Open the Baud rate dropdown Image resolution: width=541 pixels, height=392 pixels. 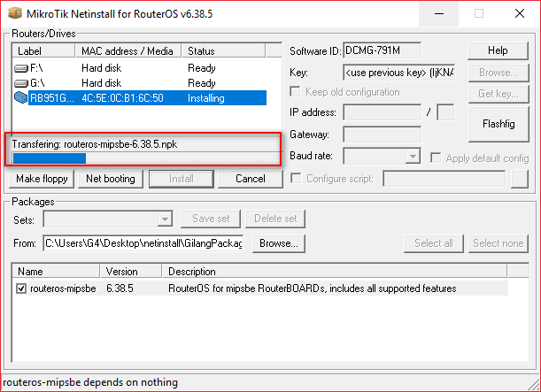click(413, 156)
